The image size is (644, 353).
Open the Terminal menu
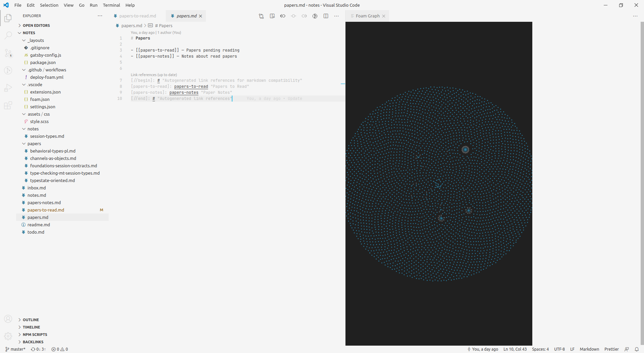click(111, 5)
